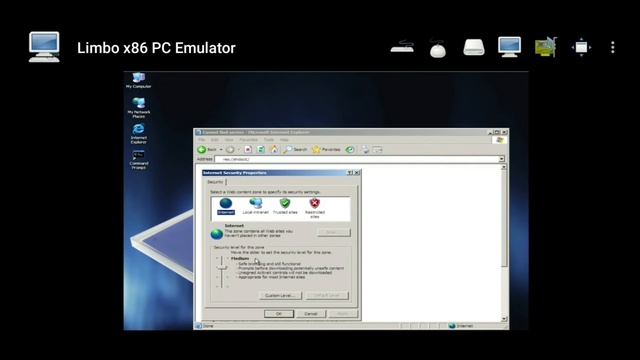Click the Sites... button
640x360 pixels.
333,232
